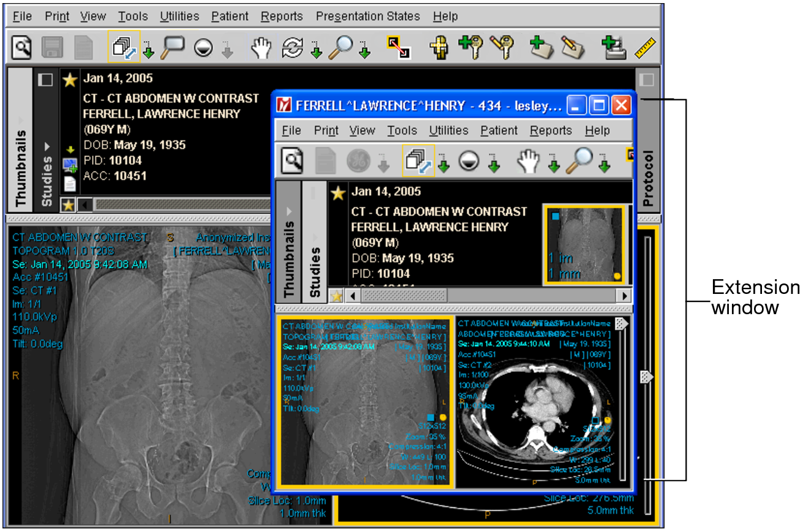Click the rotate/refresh arrows icon in main toolbar
808x532 pixels.
293,47
